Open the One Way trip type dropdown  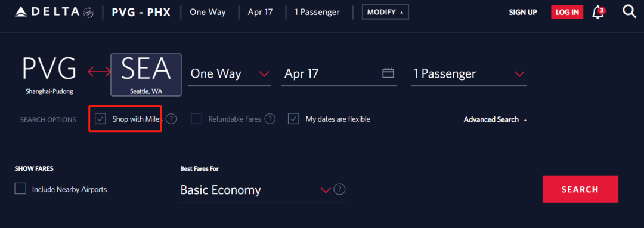229,74
